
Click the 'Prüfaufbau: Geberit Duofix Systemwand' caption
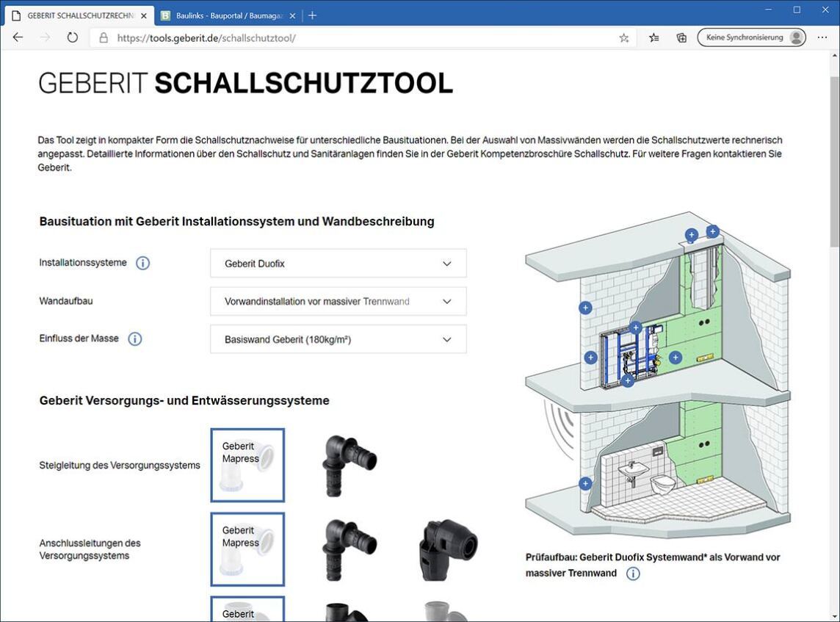coord(653,565)
